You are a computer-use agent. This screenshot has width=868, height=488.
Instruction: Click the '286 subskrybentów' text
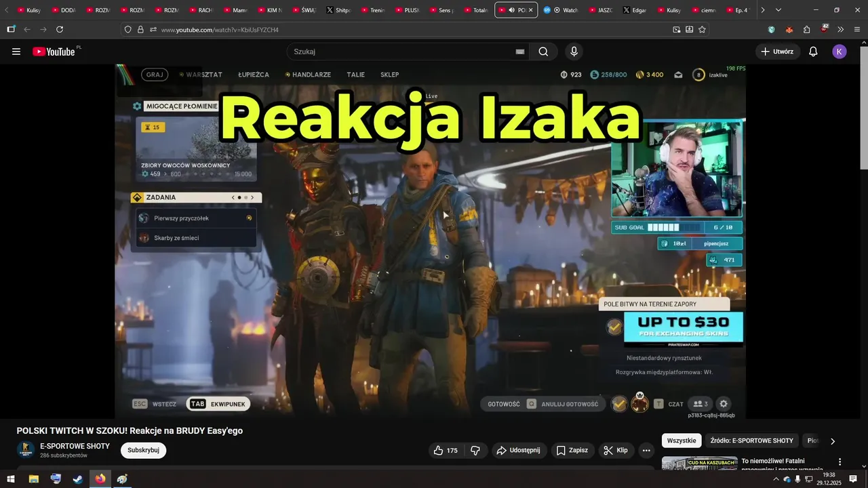(64, 455)
